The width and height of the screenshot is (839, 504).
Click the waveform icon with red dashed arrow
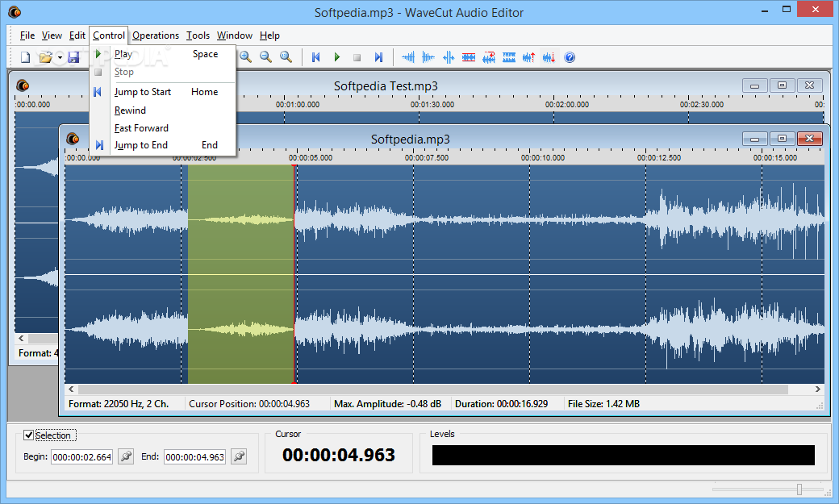[x=489, y=57]
